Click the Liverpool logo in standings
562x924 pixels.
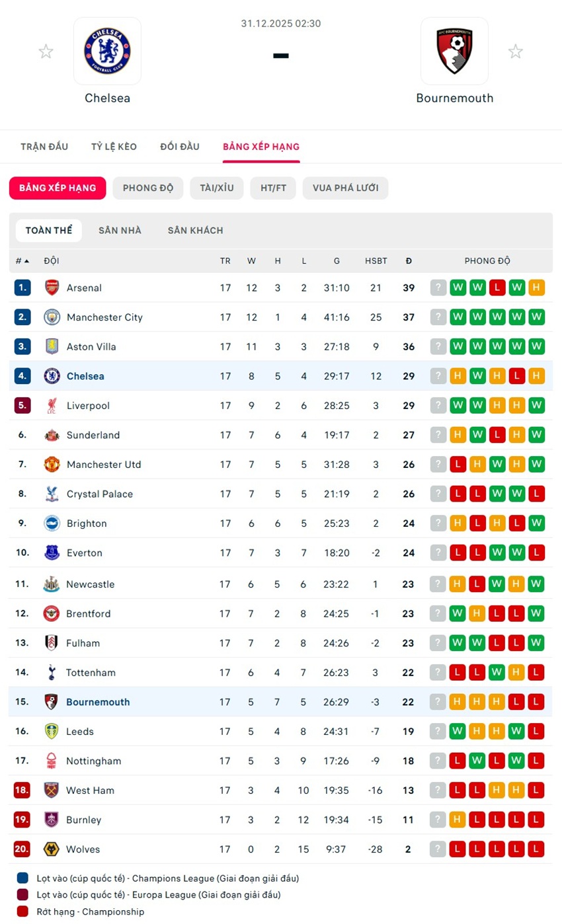[x=52, y=406]
